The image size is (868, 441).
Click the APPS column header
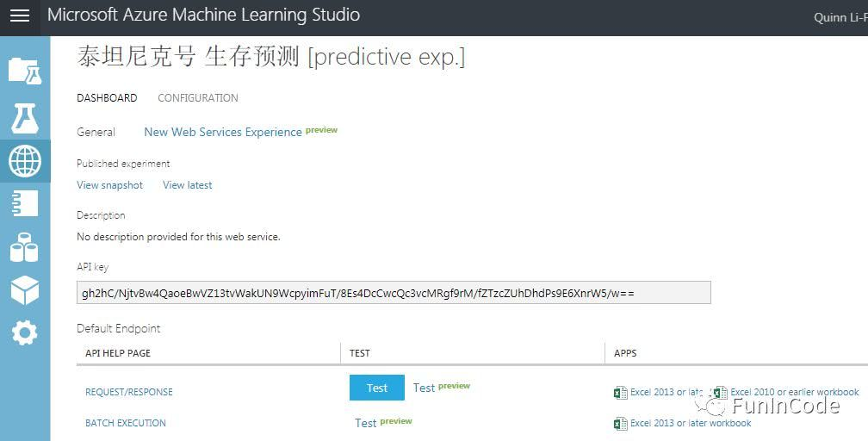click(625, 353)
